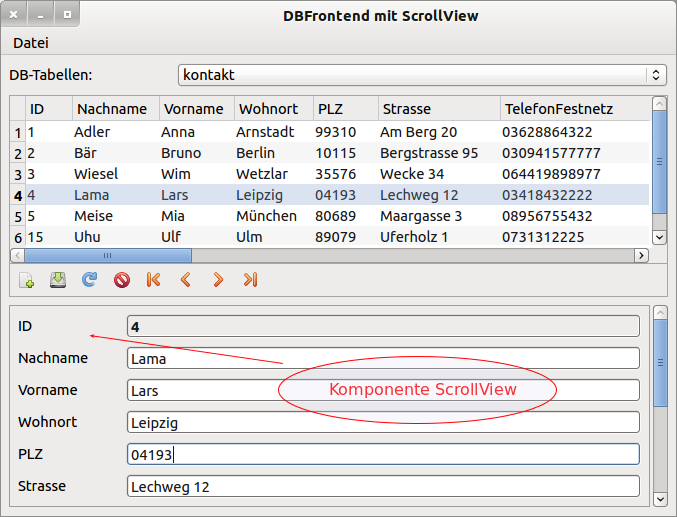Click the row header number 6
The width and height of the screenshot is (677, 517).
coord(17,237)
